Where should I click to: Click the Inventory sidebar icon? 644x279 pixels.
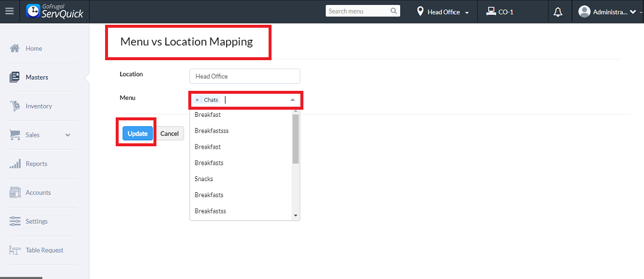click(15, 106)
